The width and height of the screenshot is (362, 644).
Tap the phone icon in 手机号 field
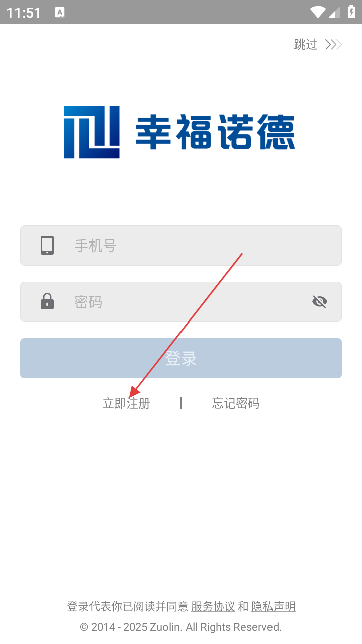pos(47,246)
